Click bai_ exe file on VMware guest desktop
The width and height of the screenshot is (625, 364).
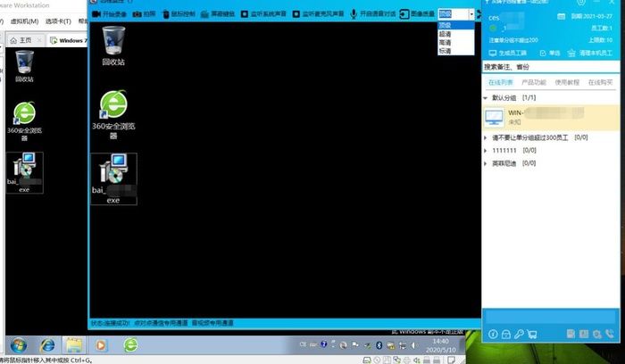click(x=24, y=172)
